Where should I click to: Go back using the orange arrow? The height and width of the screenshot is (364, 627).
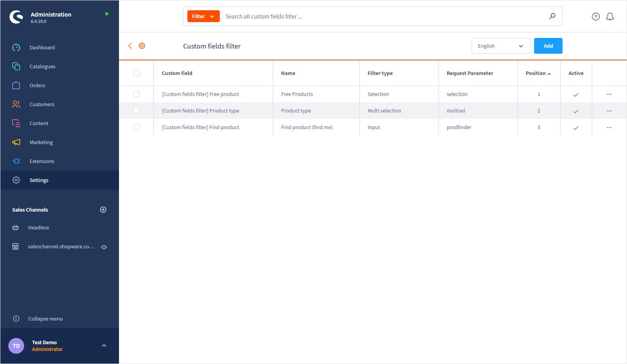(x=130, y=46)
